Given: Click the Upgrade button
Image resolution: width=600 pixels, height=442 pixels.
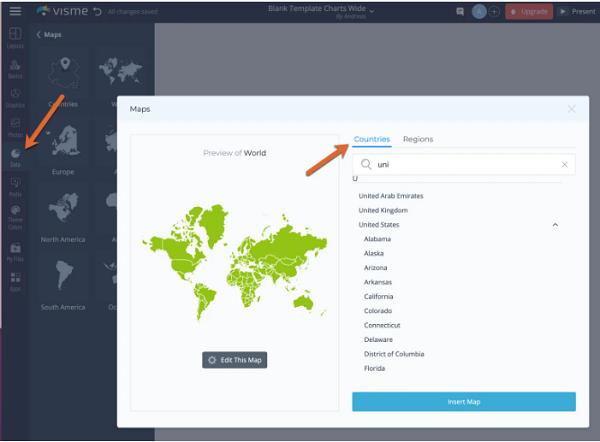Looking at the screenshot, I should pos(529,12).
